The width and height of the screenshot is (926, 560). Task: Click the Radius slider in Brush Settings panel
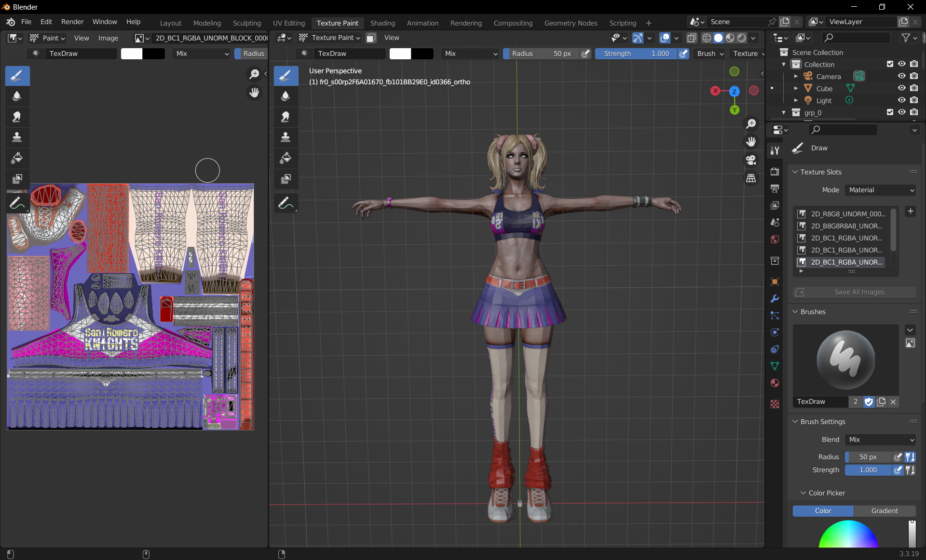tap(868, 457)
